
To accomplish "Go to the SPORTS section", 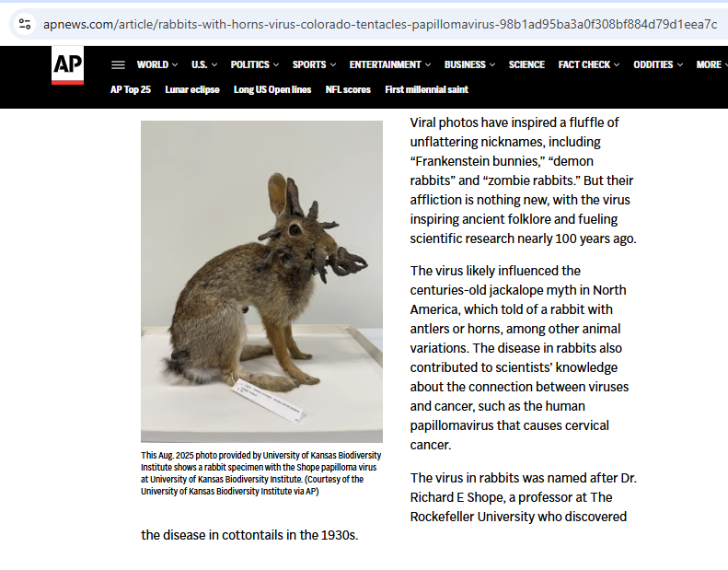I will 309,65.
